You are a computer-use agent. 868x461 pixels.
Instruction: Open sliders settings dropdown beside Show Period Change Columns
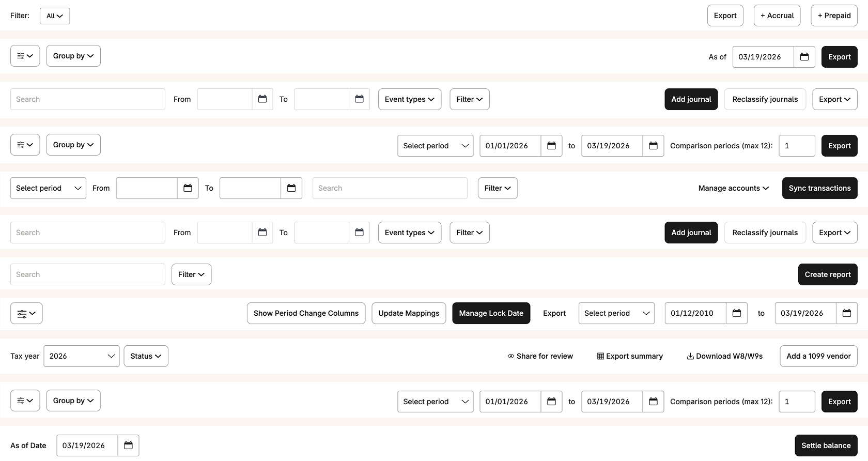coord(26,313)
